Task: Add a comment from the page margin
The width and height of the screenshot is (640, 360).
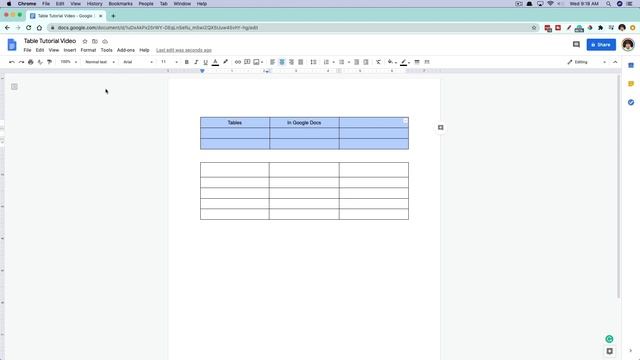Action: 440,127
